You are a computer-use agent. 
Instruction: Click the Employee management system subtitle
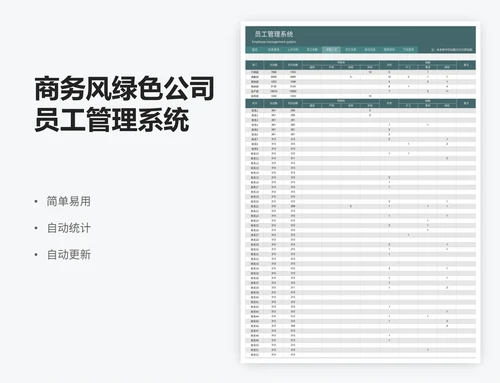274,42
